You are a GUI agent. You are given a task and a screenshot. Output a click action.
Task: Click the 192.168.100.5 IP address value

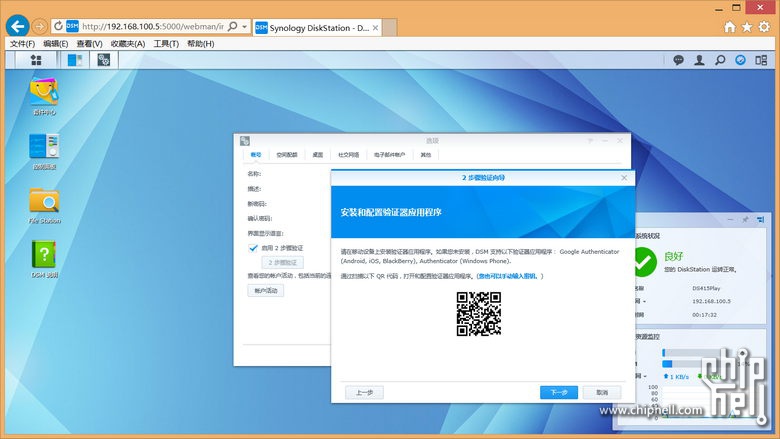pos(711,301)
